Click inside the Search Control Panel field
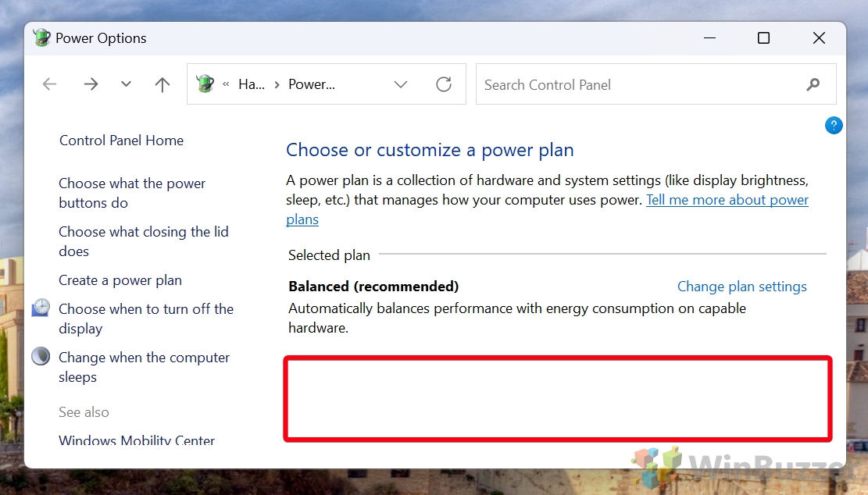This screenshot has height=495, width=868. pos(625,84)
